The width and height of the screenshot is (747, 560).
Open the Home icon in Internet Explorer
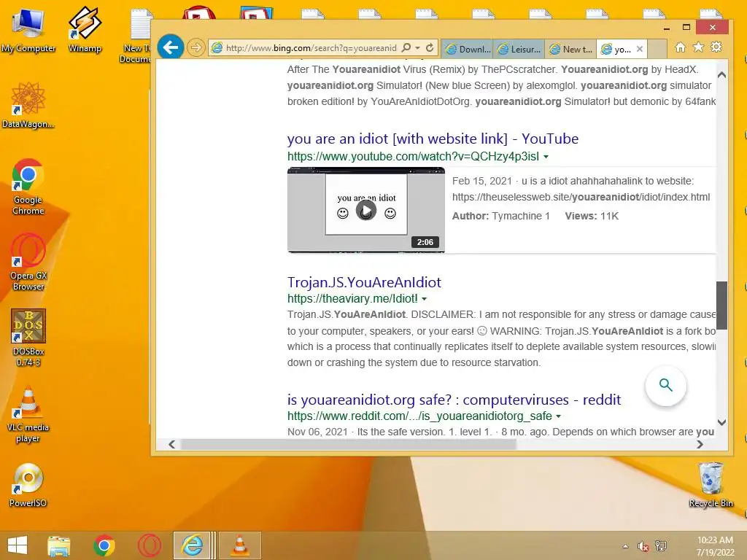point(681,47)
